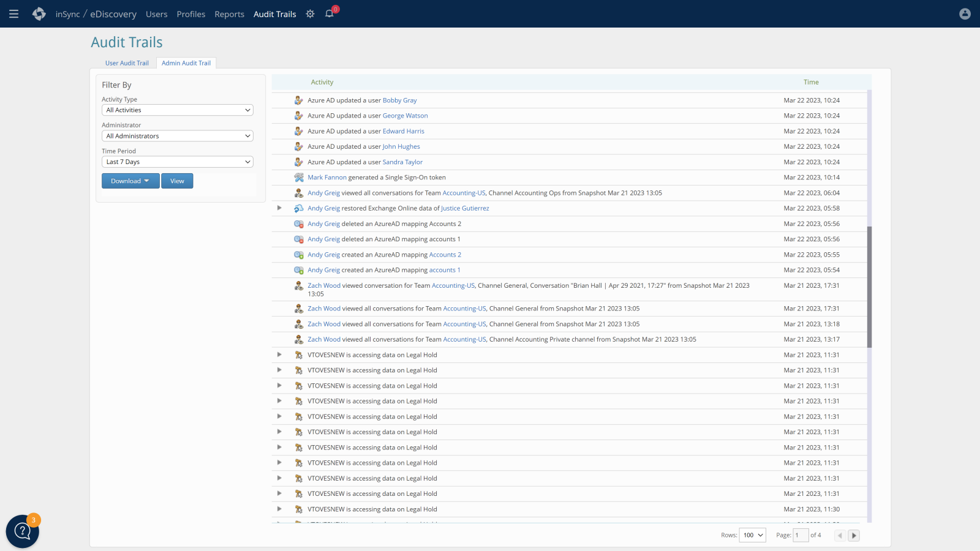The image size is (980, 551).
Task: Click the View button
Action: [x=177, y=181]
